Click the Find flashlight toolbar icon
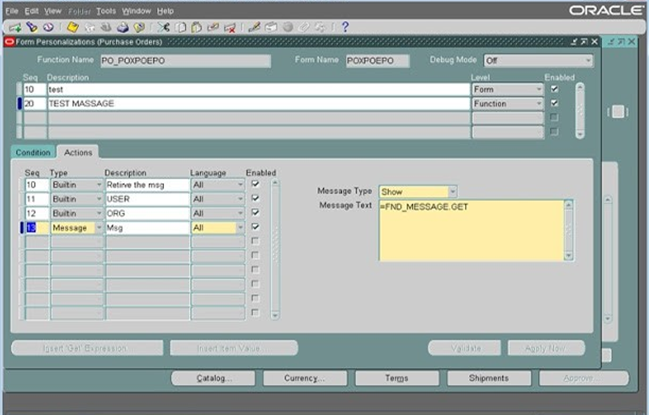Image resolution: width=649 pixels, height=415 pixels. tap(32, 28)
